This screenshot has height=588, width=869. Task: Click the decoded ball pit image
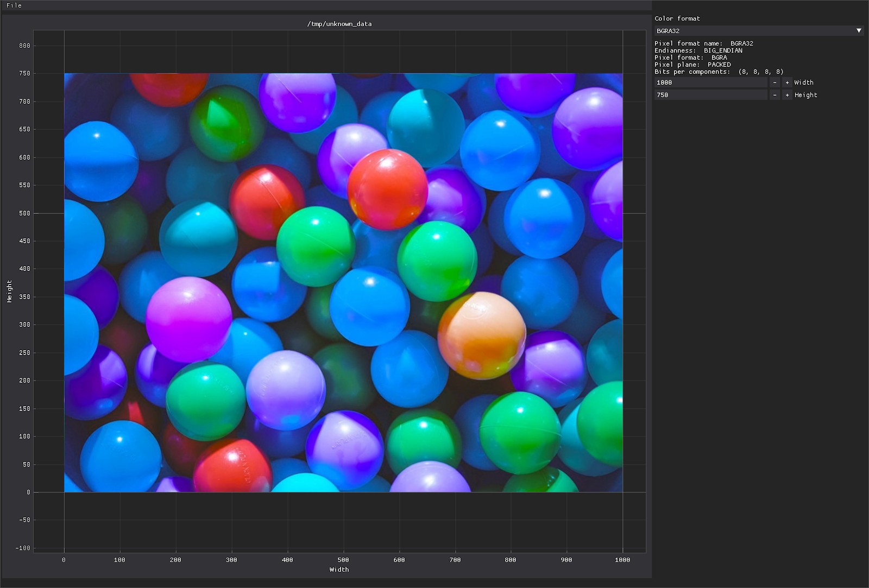coord(343,283)
